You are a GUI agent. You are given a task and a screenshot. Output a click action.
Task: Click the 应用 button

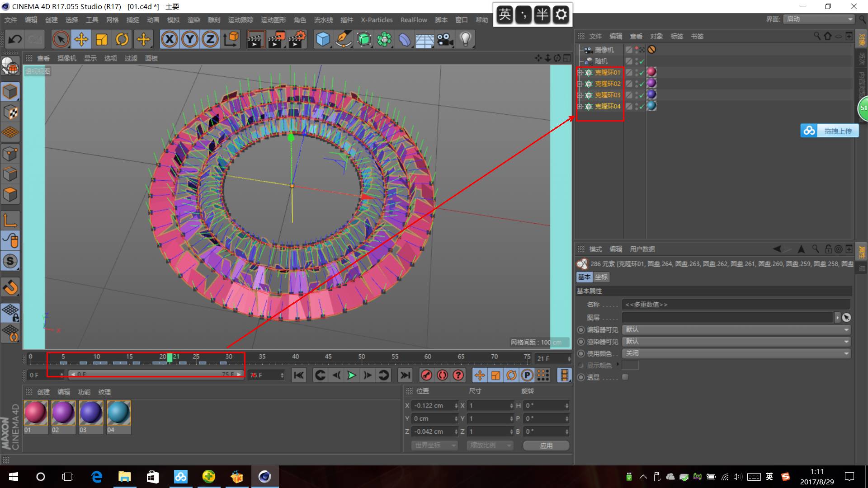point(546,446)
